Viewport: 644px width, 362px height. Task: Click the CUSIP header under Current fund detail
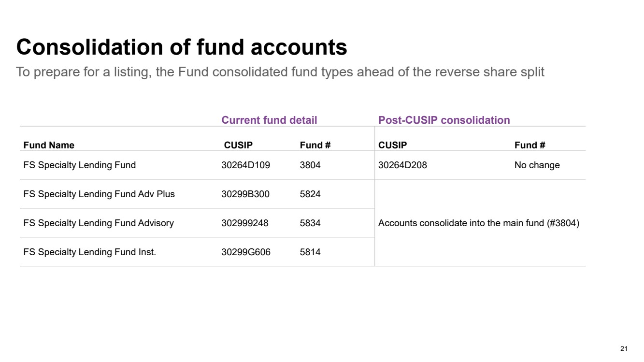pyautogui.click(x=238, y=145)
